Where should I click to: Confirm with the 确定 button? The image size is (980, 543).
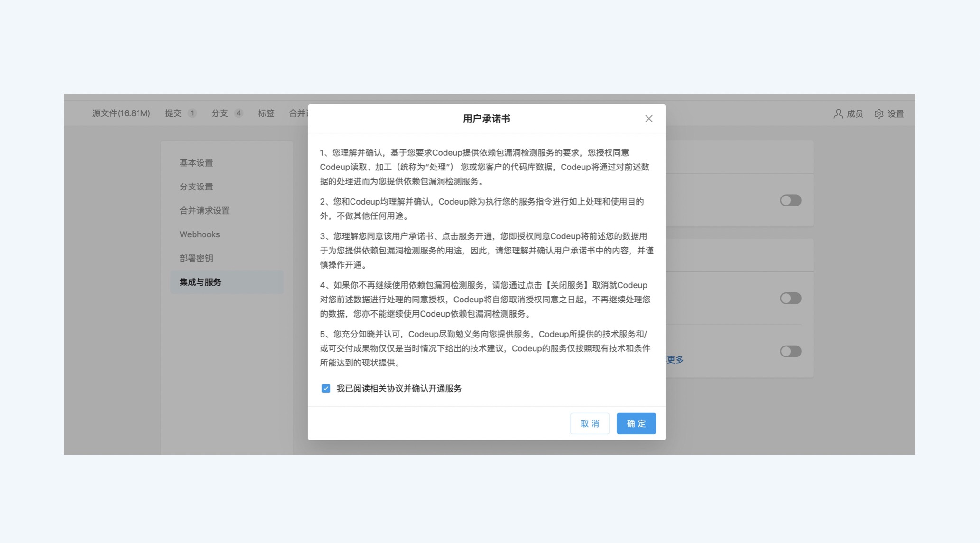point(636,423)
